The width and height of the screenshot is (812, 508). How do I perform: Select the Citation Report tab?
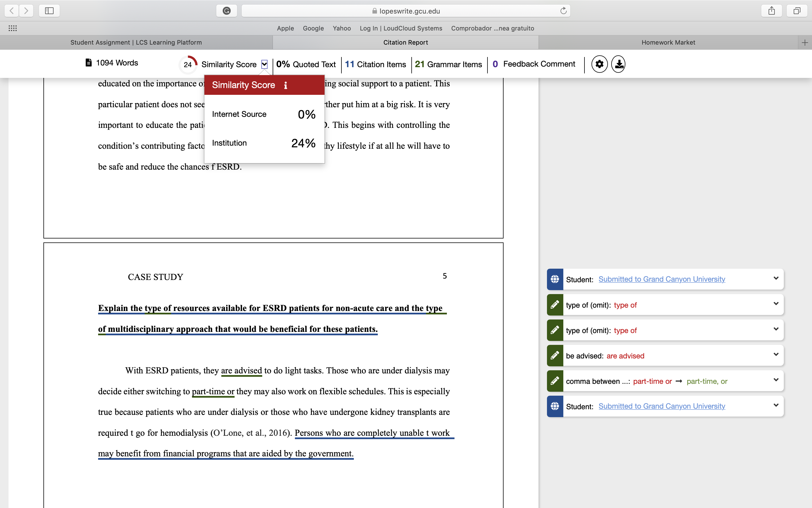pyautogui.click(x=406, y=42)
